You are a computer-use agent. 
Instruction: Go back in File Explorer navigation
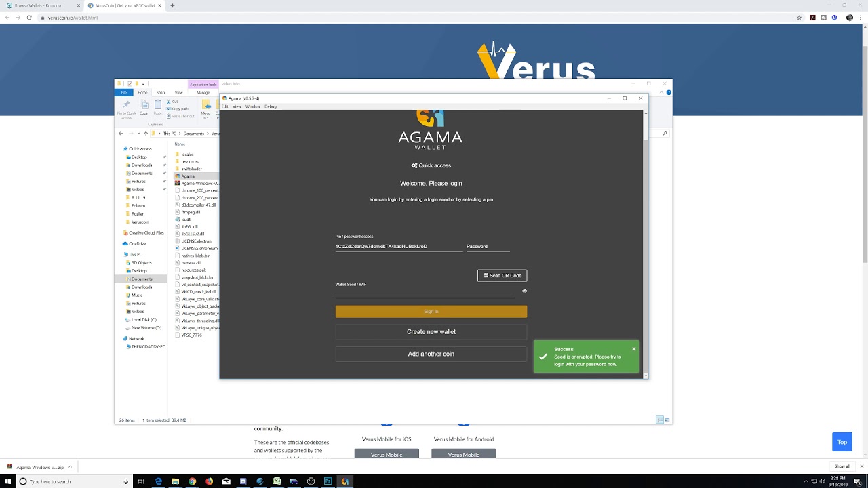(x=121, y=134)
